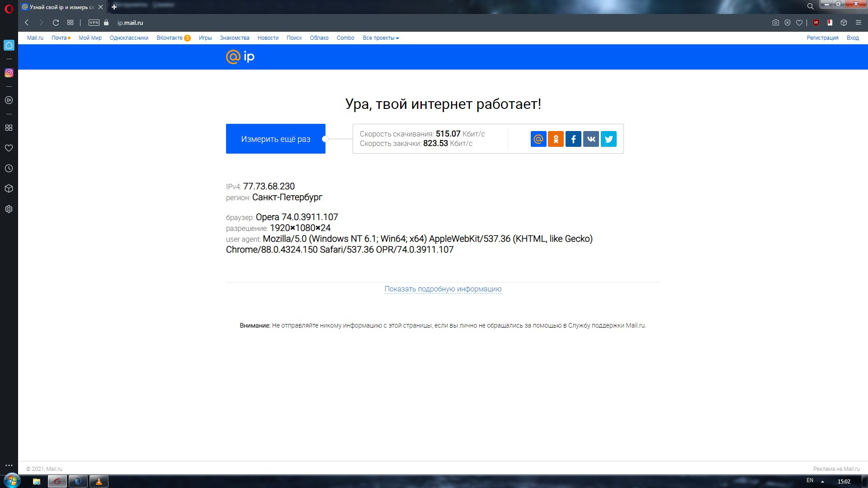Share result via Twitter icon
Image resolution: width=868 pixels, height=488 pixels.
point(609,139)
